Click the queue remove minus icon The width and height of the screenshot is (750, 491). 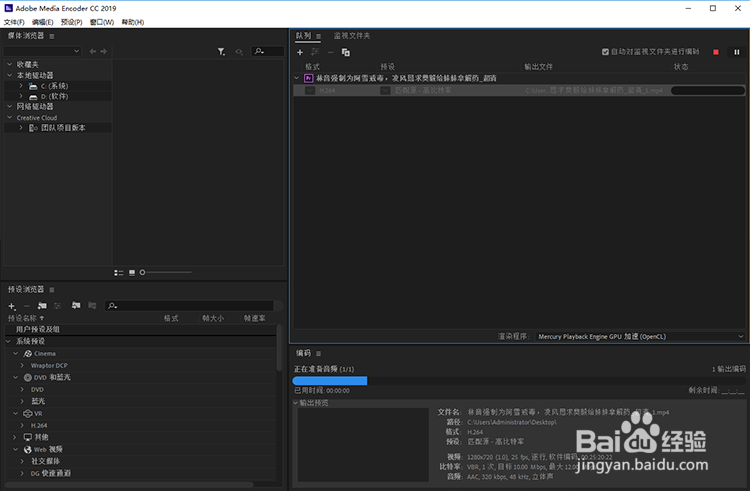tap(330, 52)
